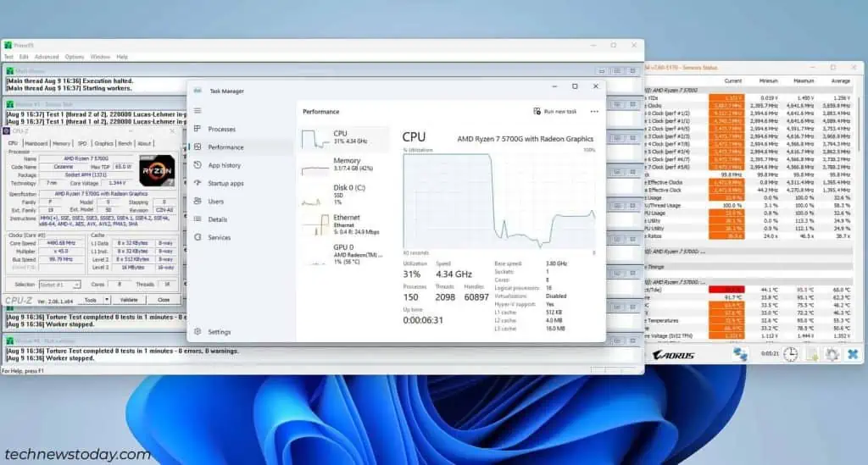Open Processes page in Task Manager sidebar
This screenshot has height=465, width=868.
(x=221, y=129)
